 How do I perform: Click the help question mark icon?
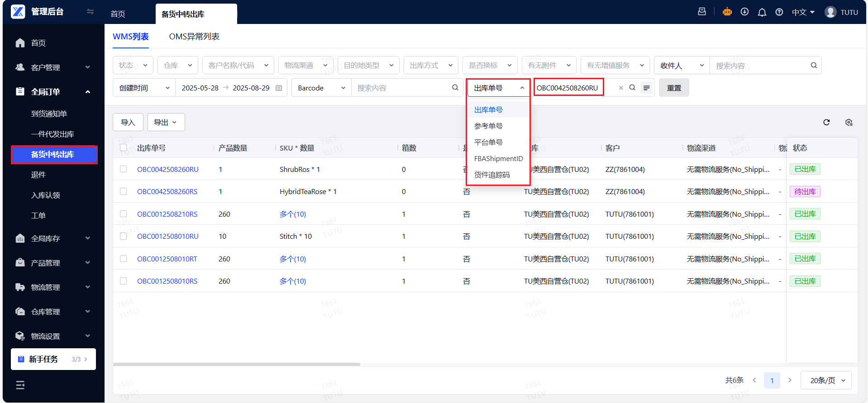point(779,12)
